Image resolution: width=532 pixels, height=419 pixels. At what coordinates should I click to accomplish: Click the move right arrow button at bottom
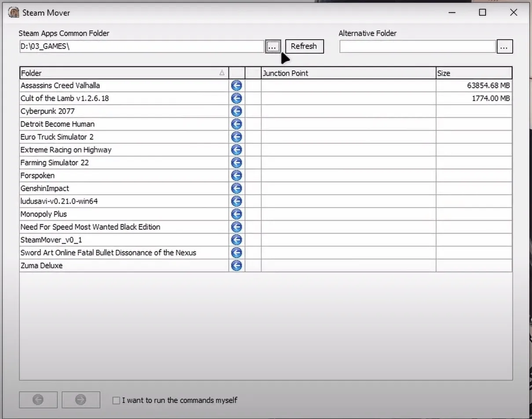(81, 400)
